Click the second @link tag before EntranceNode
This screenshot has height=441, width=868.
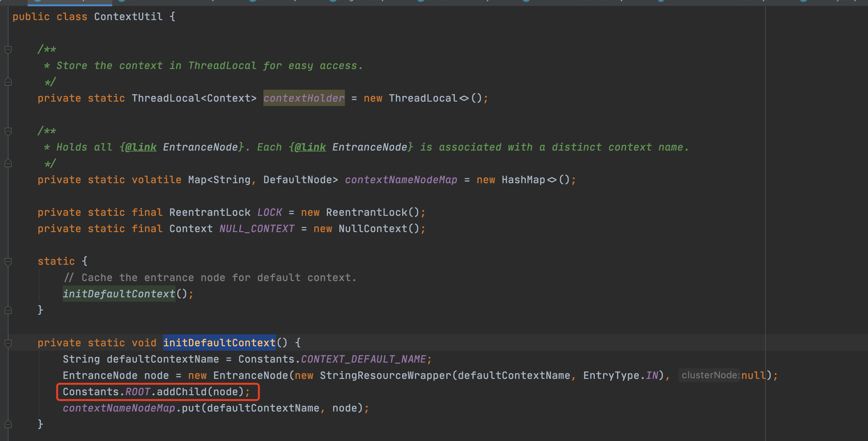coord(310,147)
